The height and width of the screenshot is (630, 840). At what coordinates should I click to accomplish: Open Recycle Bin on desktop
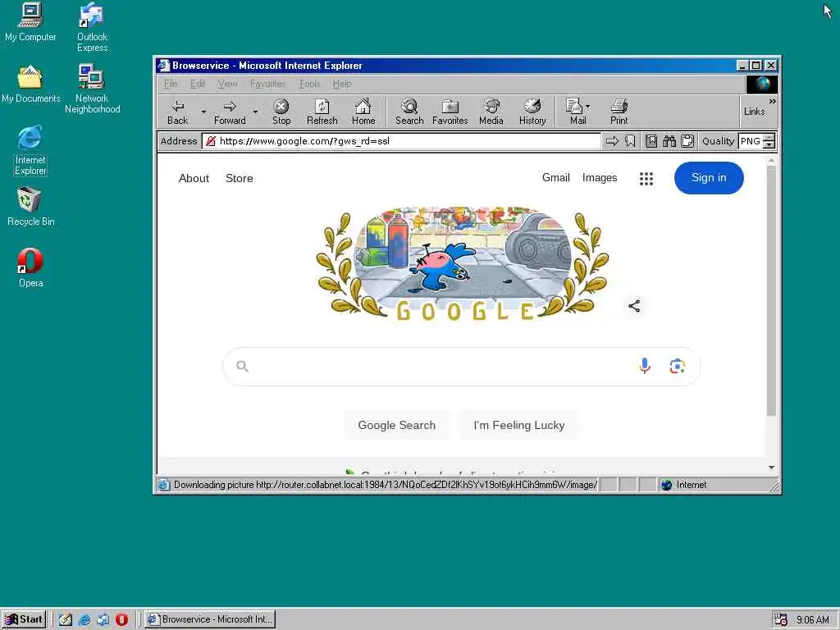click(30, 206)
